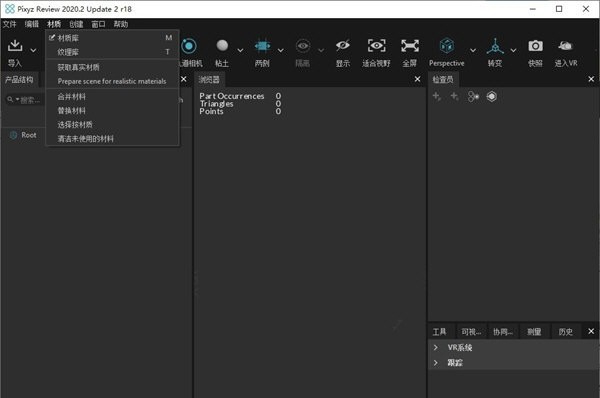600x398 pixels.
Task: Click the 进入VR headset icon
Action: pyautogui.click(x=566, y=46)
